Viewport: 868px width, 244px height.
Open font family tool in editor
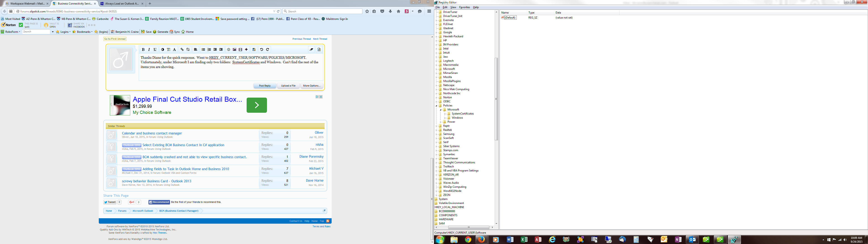pyautogui.click(x=174, y=49)
